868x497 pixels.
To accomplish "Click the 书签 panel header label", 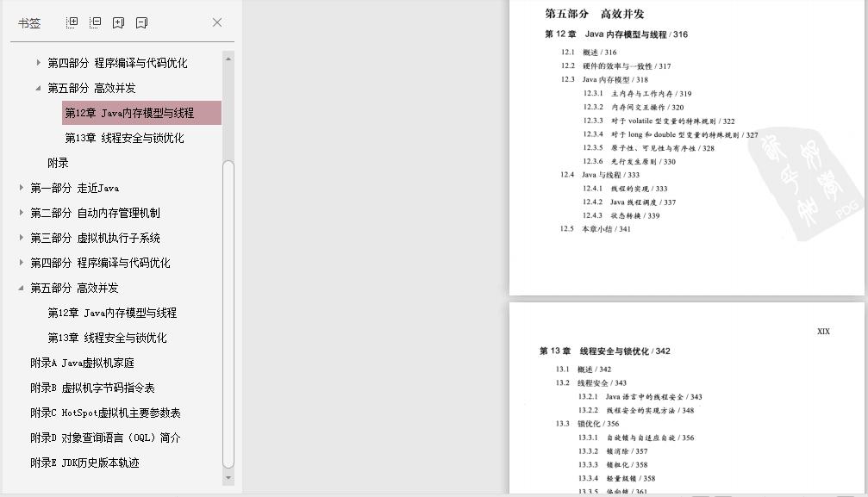I will pyautogui.click(x=28, y=23).
